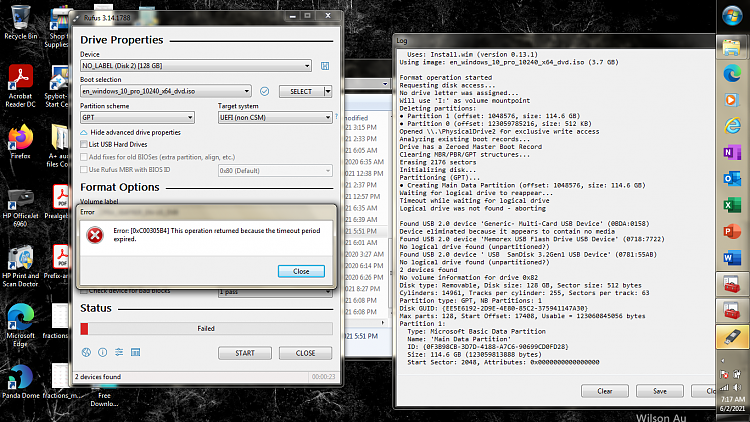Viewport: 750px width, 422px height.
Task: Open Microsoft Edge desktop shortcut
Action: click(21, 325)
